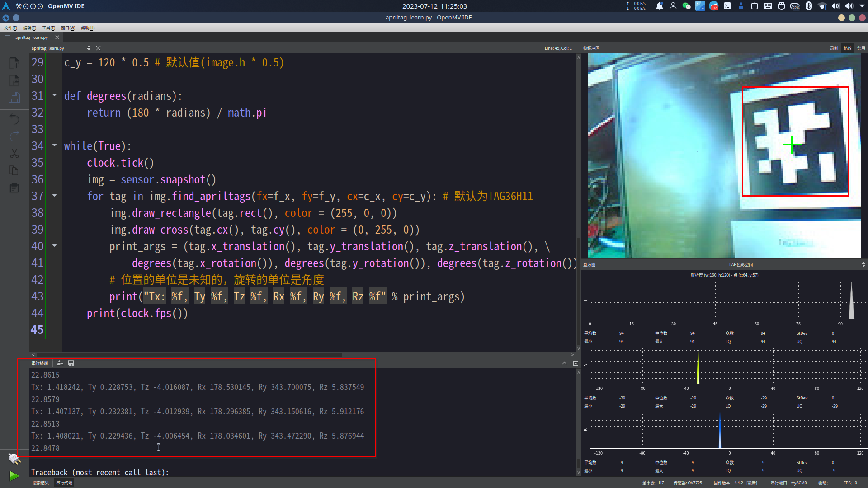Viewport: 868px width, 488px height.
Task: Open the 编辑(E) menu
Action: tap(30, 28)
